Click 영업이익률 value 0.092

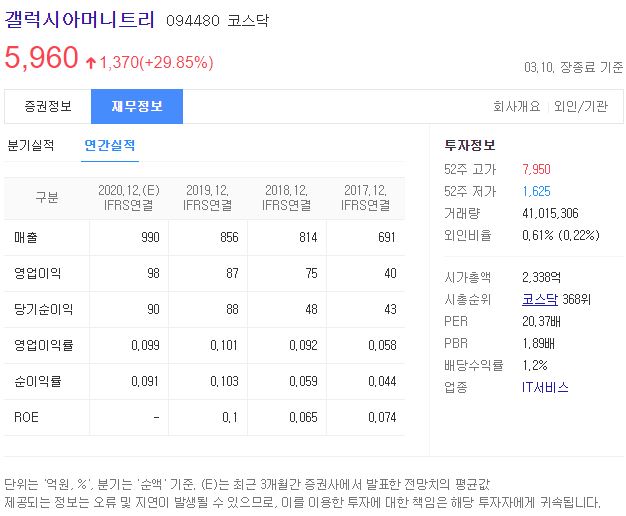(303, 345)
